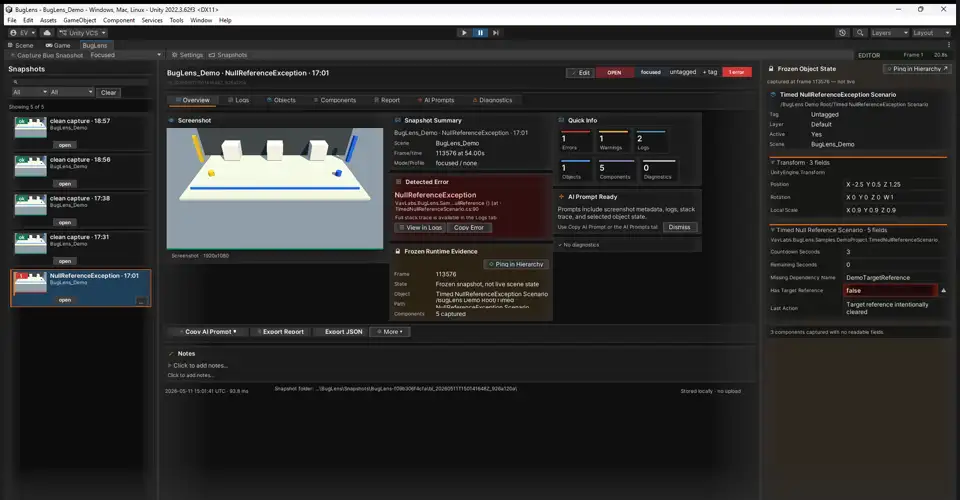Screen dimensions: 960x500
Task: Click the Export JSON button
Action: (x=340, y=332)
